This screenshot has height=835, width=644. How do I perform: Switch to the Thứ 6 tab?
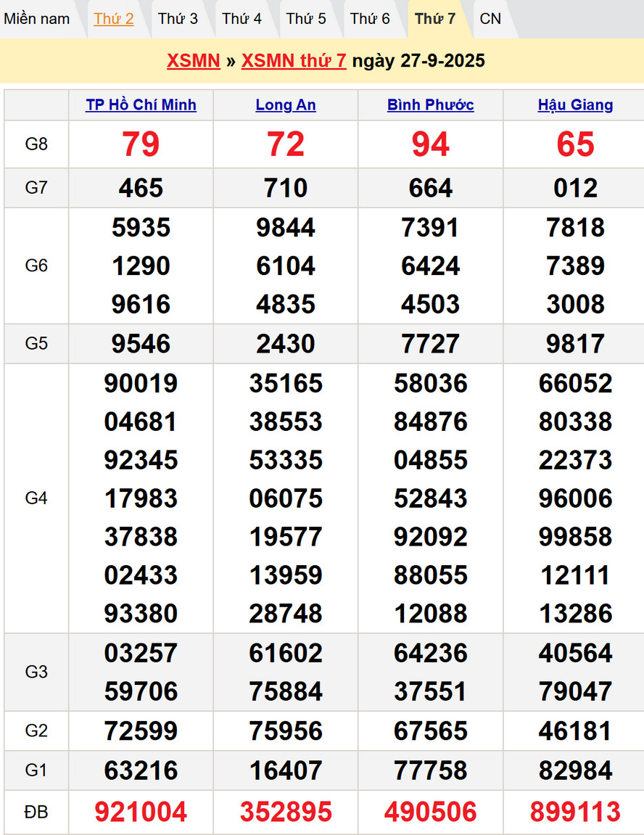tap(370, 19)
